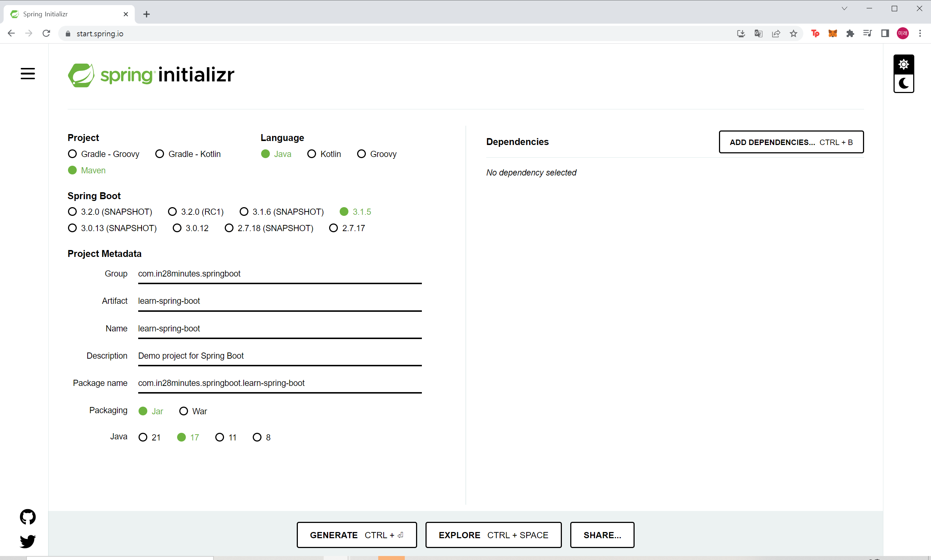Select Gradle - Kotlin project
The image size is (931, 560).
pos(188,154)
